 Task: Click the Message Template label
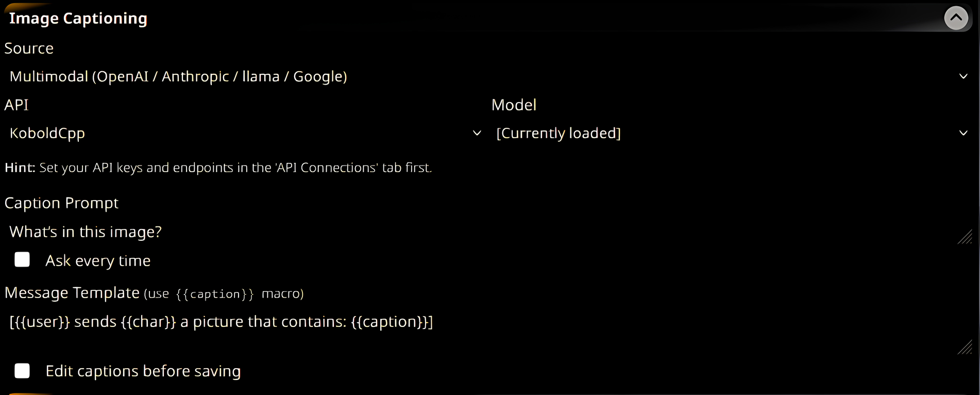coord(72,293)
